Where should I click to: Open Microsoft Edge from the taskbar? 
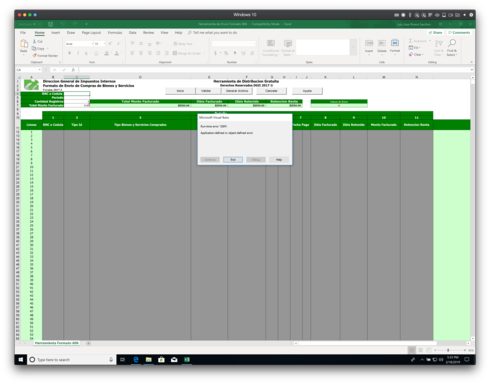[x=136, y=360]
